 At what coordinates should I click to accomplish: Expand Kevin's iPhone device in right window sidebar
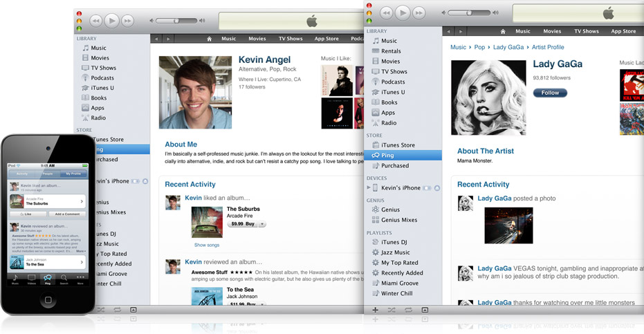(x=368, y=188)
